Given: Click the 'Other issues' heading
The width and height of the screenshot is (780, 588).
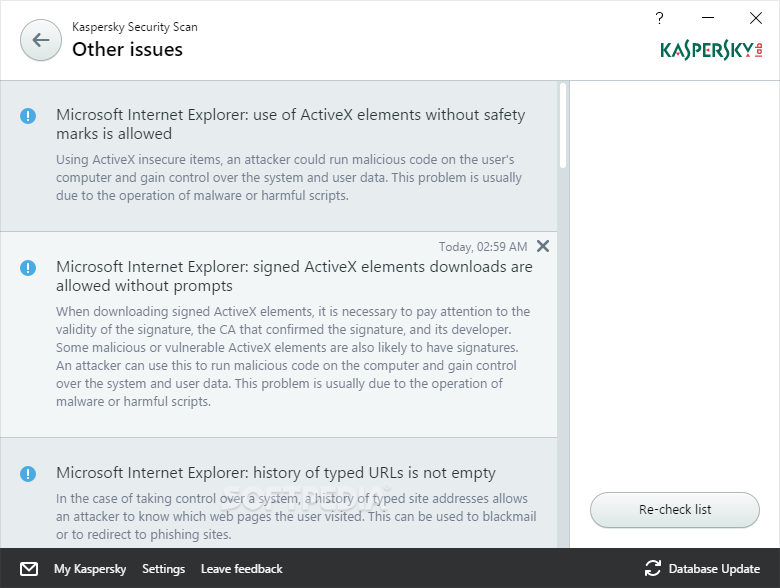Looking at the screenshot, I should pos(127,49).
